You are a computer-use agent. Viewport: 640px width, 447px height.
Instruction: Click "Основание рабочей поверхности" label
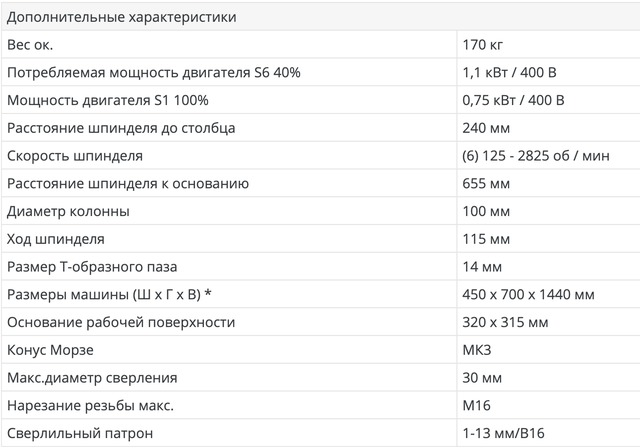[121, 322]
